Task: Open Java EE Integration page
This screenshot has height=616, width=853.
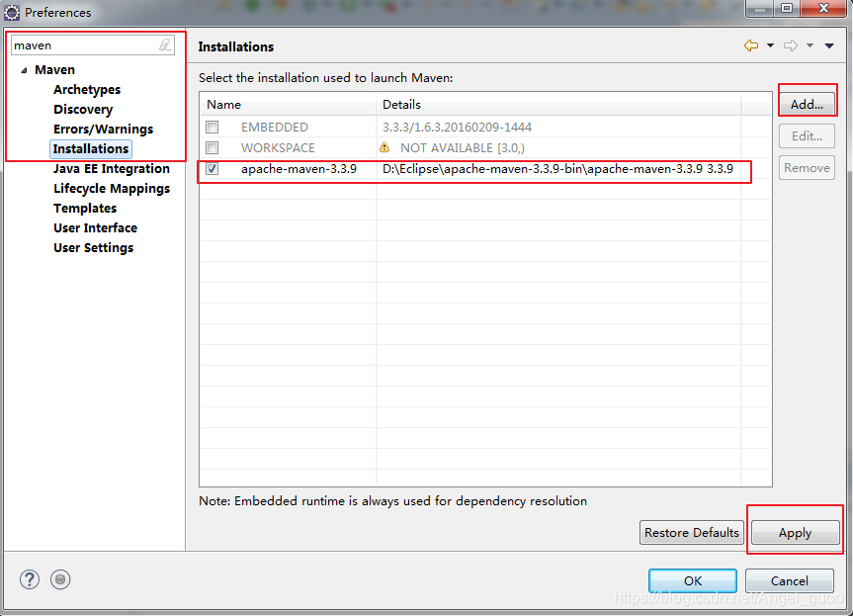Action: pos(112,169)
